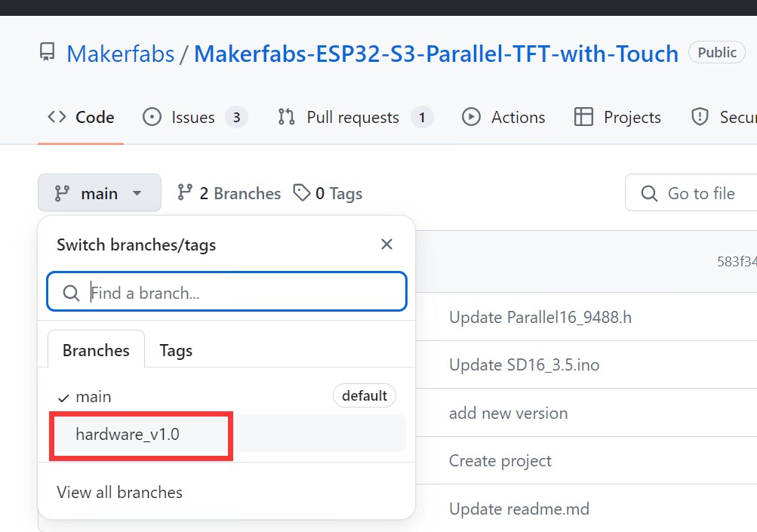Screen dimensions: 757x532
Task: Go to the Actions tab
Action: click(x=503, y=117)
